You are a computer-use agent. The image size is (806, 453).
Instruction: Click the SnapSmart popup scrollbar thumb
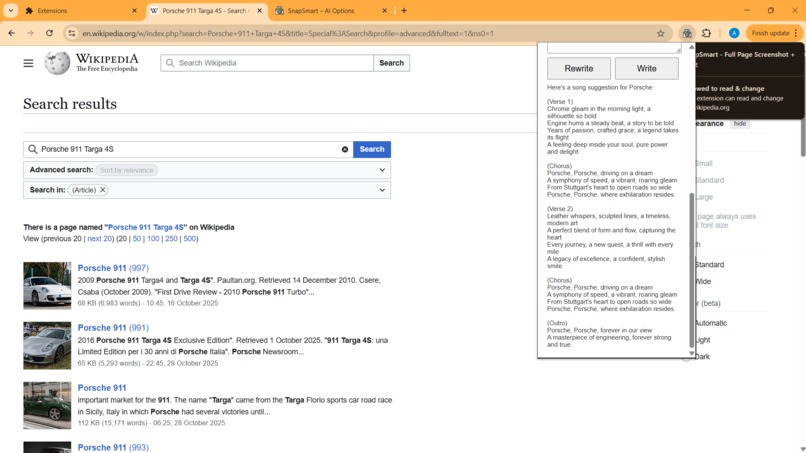691,270
